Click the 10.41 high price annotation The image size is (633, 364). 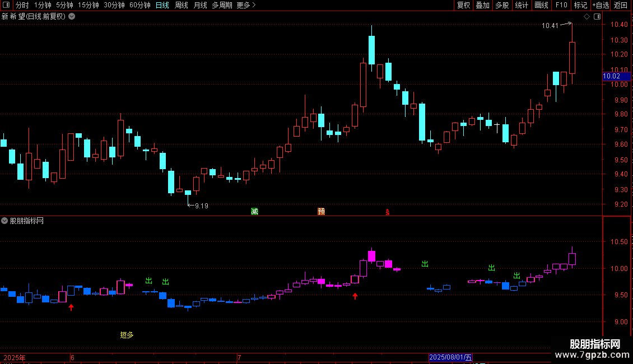(550, 25)
